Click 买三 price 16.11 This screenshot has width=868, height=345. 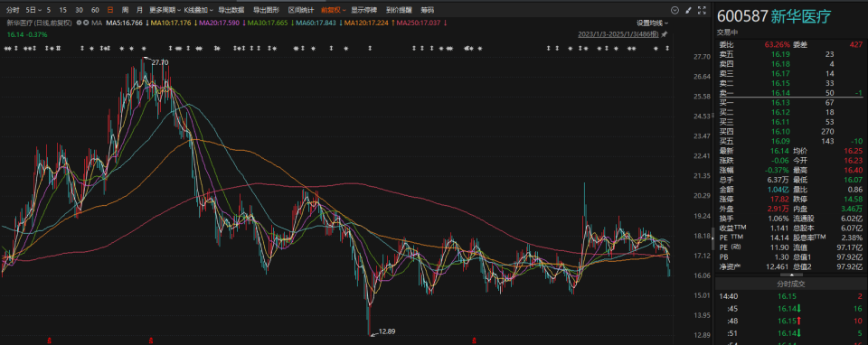coord(781,122)
